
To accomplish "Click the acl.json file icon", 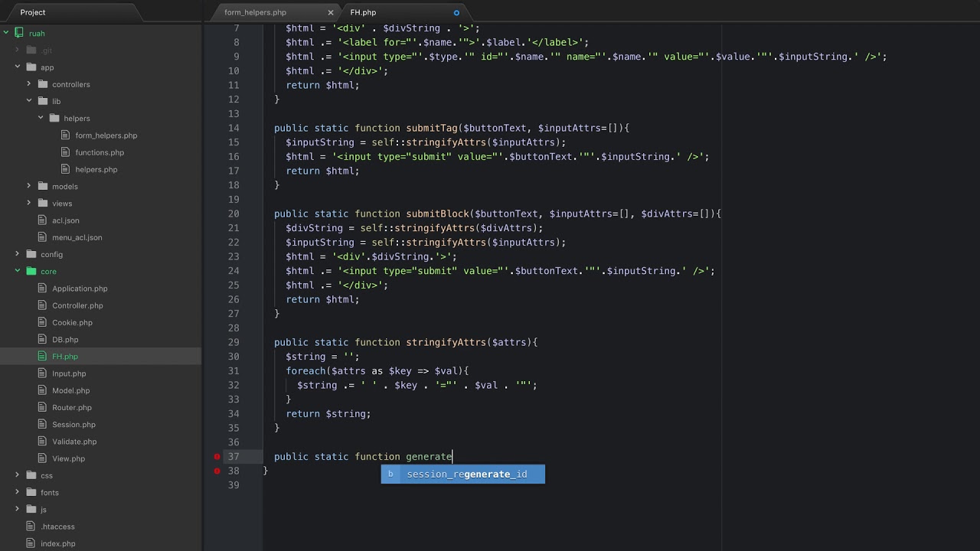I will 43,220.
